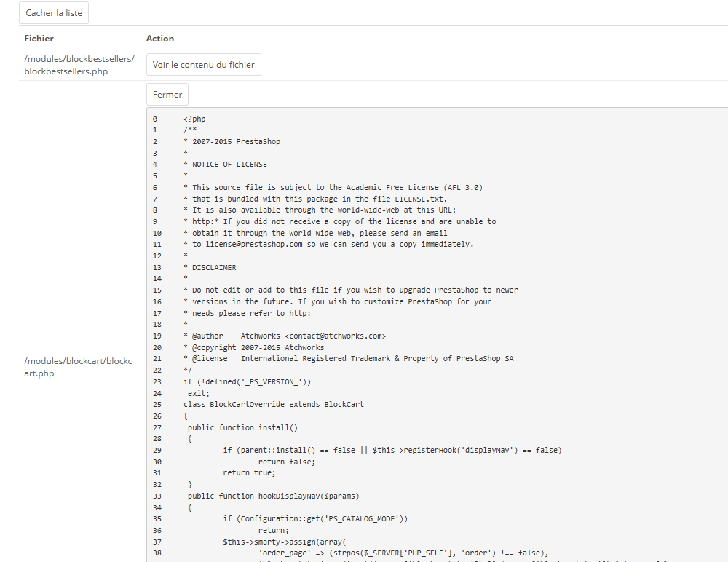Click the 'NOTICE OF LICENSE' line
Screen dimensions: 728x562
point(225,165)
